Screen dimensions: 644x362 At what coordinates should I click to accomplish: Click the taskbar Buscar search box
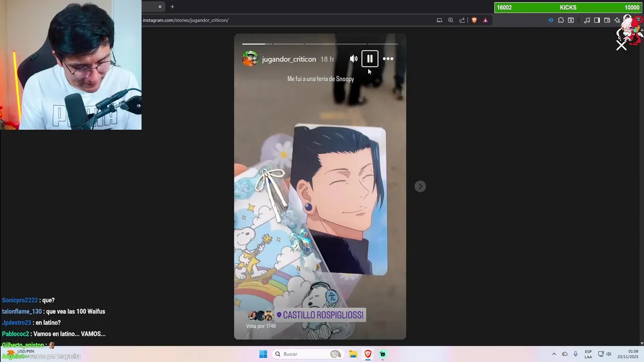[308, 354]
